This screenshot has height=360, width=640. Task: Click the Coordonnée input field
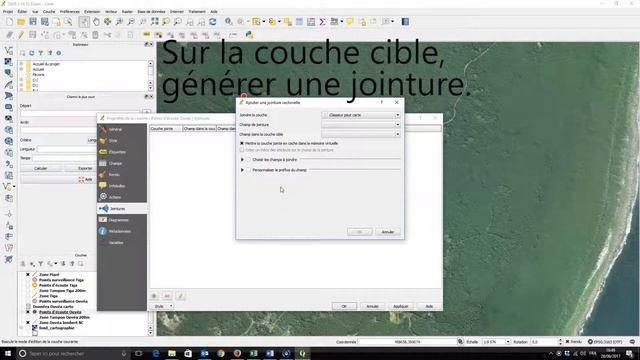[407, 342]
